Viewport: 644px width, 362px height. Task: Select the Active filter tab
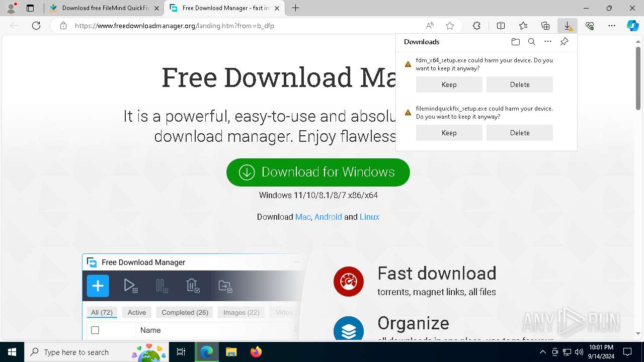click(x=137, y=312)
